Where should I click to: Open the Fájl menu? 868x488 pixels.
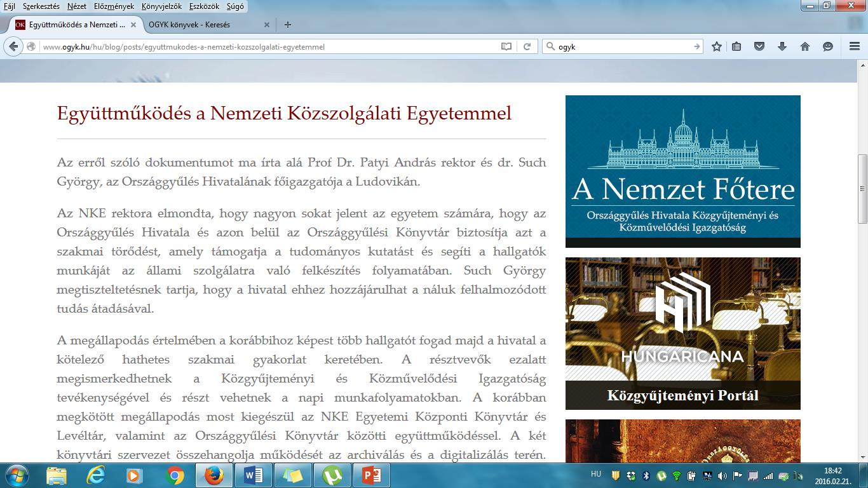point(10,6)
